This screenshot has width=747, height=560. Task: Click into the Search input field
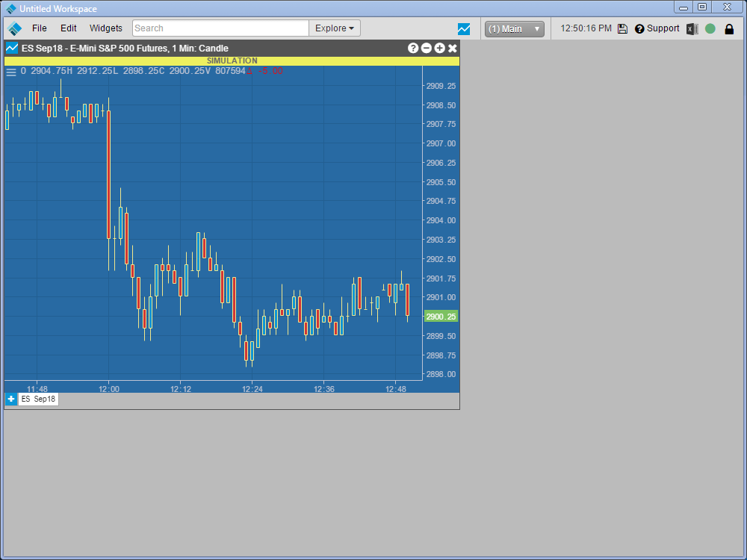click(220, 28)
